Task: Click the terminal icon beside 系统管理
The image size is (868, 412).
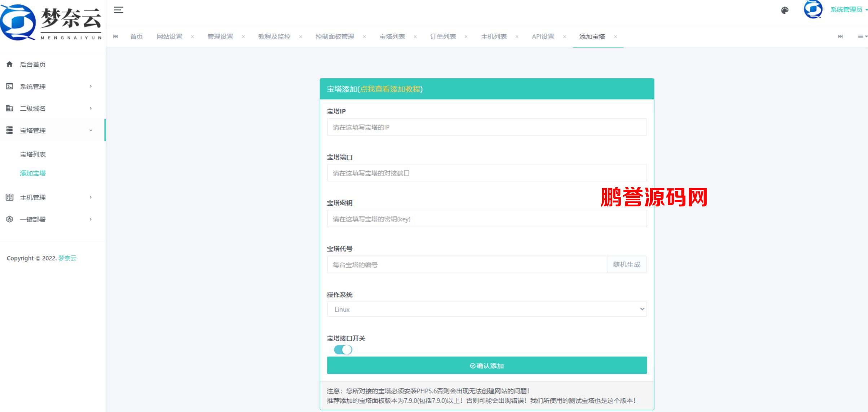Action: 9,86
